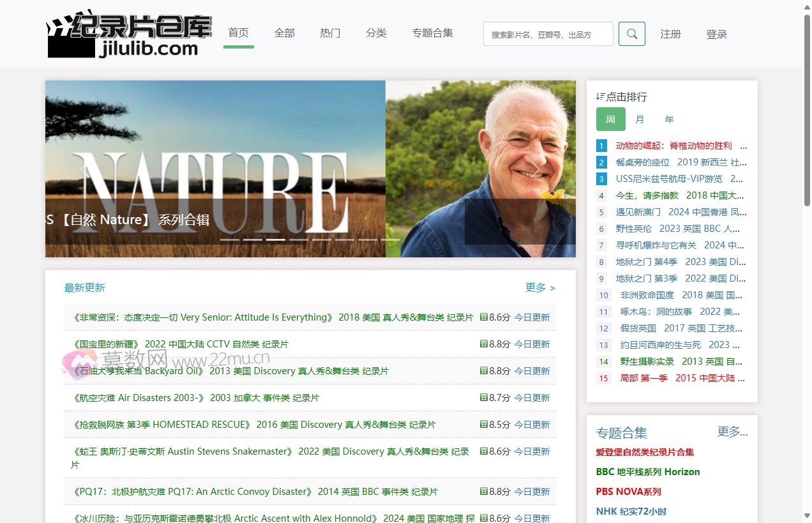The width and height of the screenshot is (812, 523).
Task: Switch ranking to 年 yearly tab
Action: [x=669, y=119]
